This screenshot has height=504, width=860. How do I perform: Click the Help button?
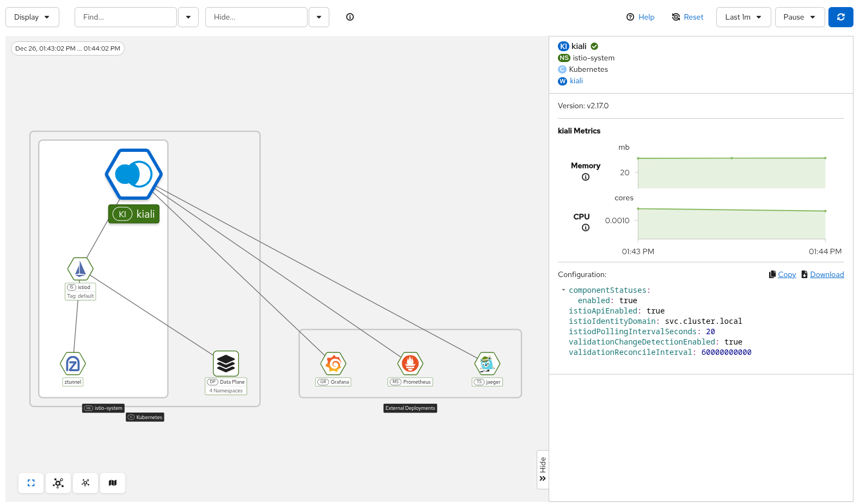641,17
